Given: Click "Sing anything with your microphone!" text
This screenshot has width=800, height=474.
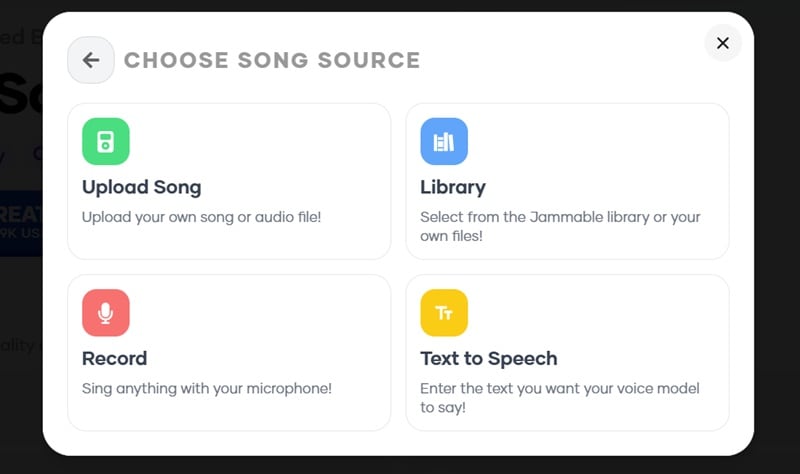Looking at the screenshot, I should [x=206, y=388].
